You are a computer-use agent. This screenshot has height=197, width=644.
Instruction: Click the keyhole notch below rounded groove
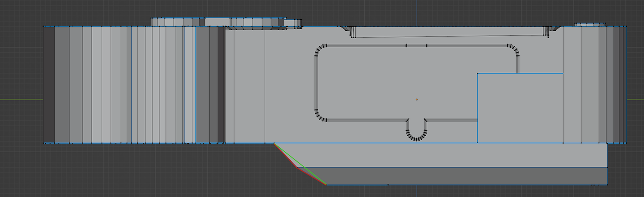coord(416,130)
